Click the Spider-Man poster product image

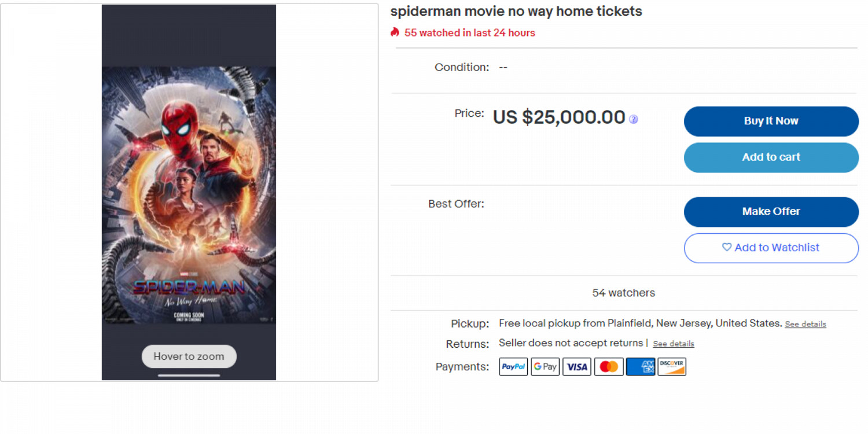tap(189, 194)
